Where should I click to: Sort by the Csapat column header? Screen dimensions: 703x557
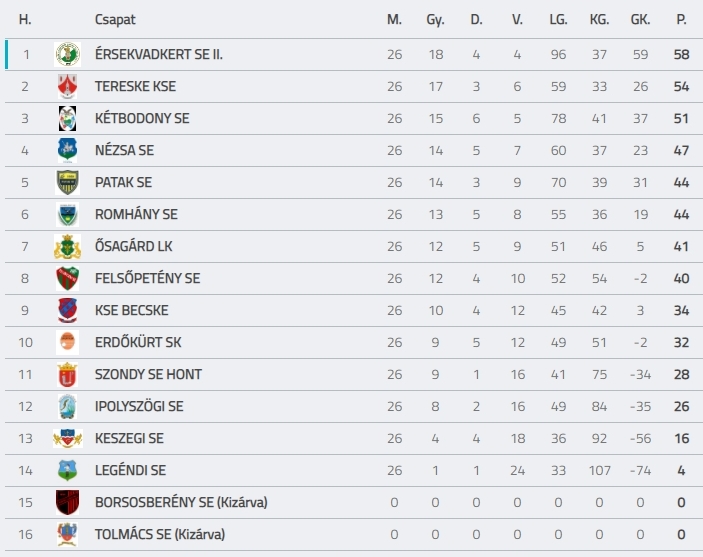click(115, 20)
